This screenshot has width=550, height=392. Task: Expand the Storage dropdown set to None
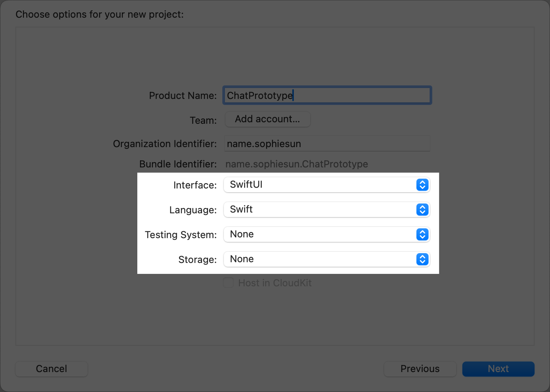tap(320, 259)
